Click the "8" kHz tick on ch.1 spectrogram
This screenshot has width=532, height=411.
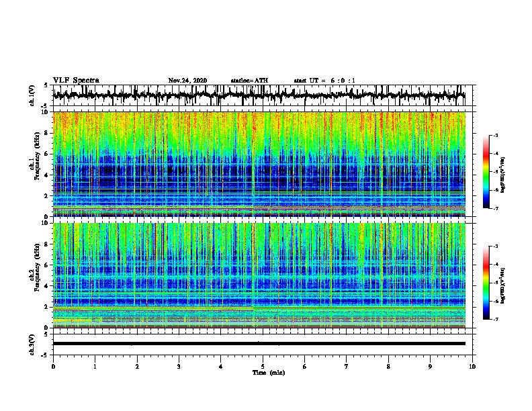coord(47,133)
